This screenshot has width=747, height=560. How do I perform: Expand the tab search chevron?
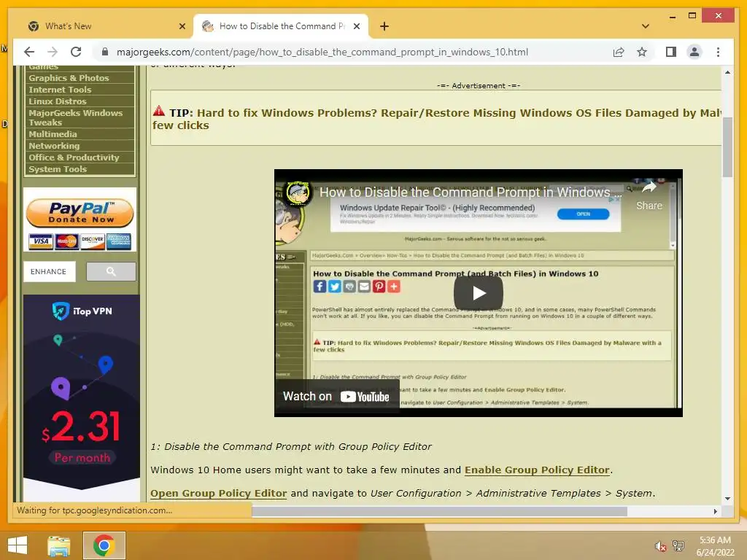click(646, 26)
